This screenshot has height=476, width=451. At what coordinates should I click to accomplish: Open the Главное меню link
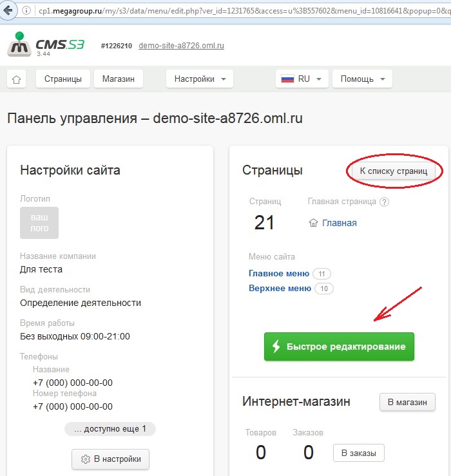click(x=279, y=274)
